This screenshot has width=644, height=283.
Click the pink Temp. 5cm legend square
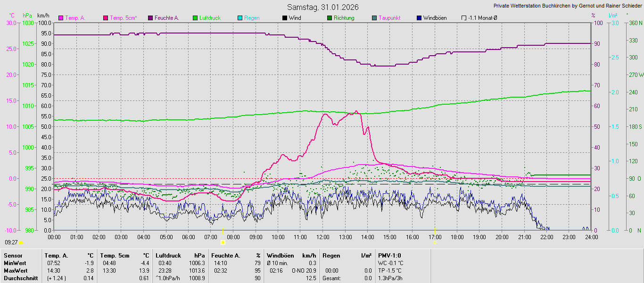click(106, 18)
